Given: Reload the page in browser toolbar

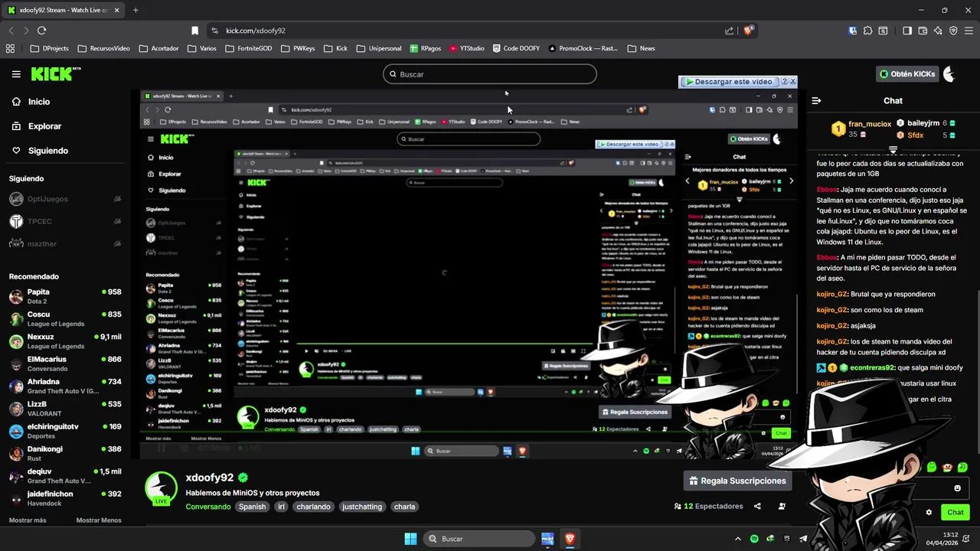Looking at the screenshot, I should pyautogui.click(x=41, y=31).
